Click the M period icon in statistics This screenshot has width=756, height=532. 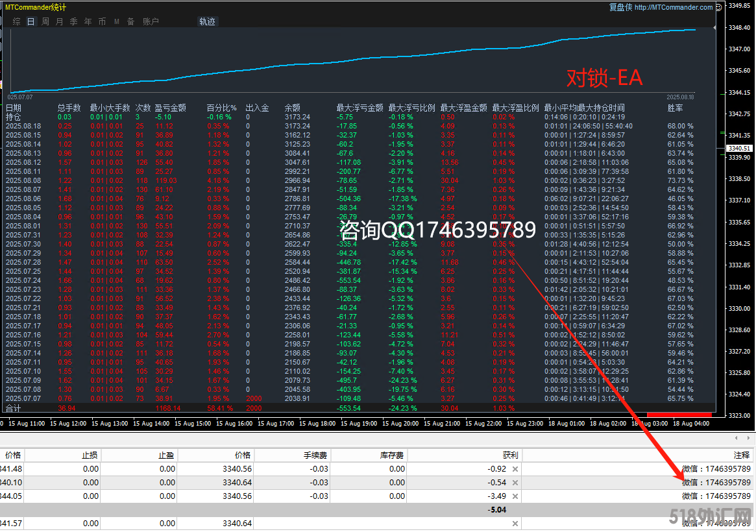coord(117,21)
